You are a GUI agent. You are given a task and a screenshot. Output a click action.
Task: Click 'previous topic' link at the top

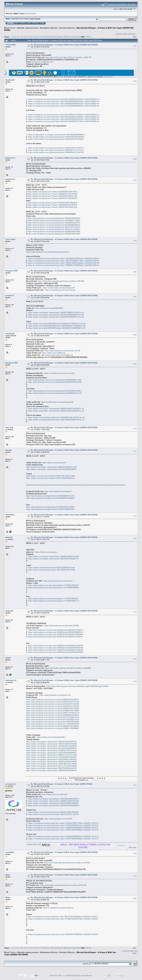tap(121, 34)
